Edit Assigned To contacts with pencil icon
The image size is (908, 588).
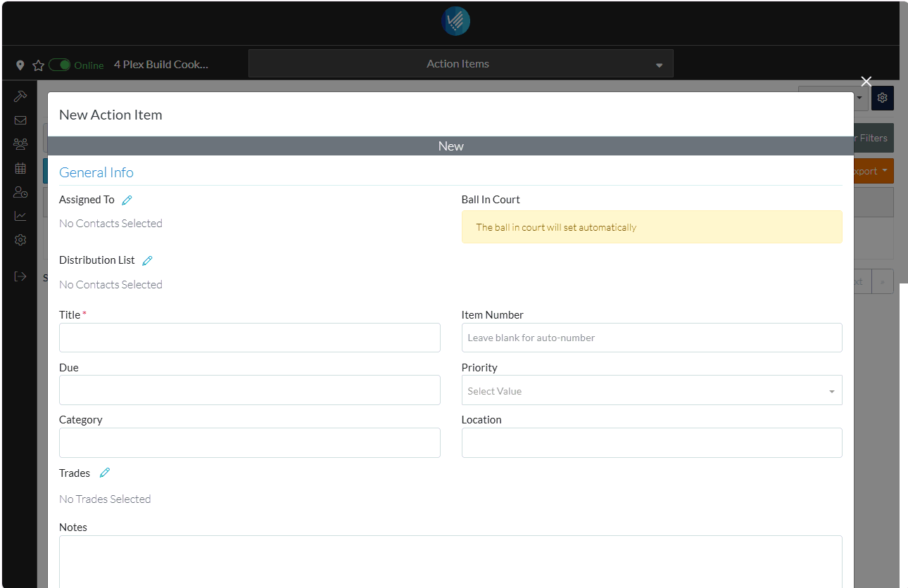[127, 200]
